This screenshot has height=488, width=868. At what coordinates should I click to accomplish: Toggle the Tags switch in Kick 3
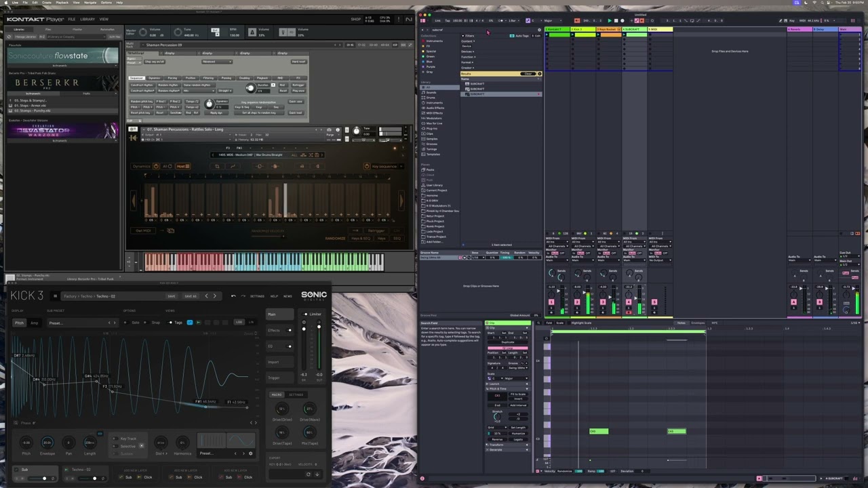[170, 323]
